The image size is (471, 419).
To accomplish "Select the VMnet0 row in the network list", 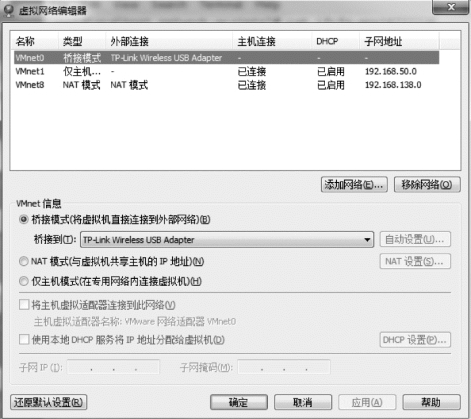I will tap(226, 58).
